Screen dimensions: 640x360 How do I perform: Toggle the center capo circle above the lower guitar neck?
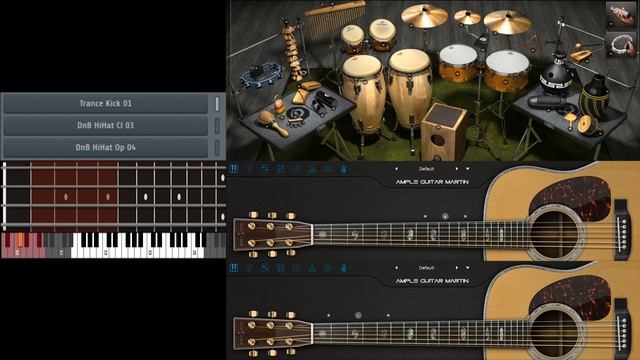tap(358, 316)
